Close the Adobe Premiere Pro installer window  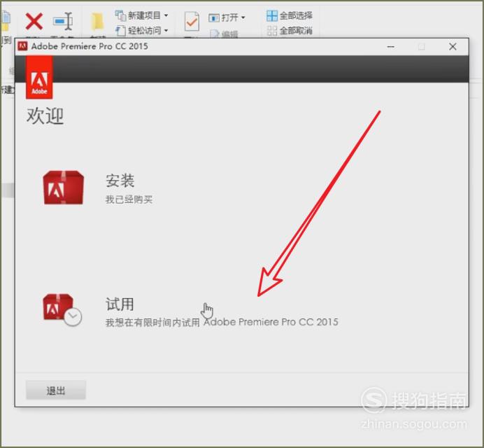(x=453, y=47)
